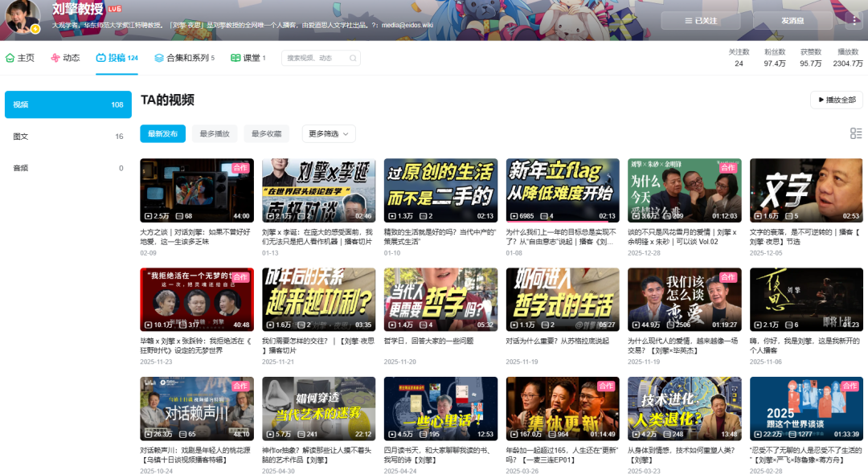The width and height of the screenshot is (868, 474).
Task: Open video titled 哲学日，回答大家的一些问题
Action: point(439,300)
